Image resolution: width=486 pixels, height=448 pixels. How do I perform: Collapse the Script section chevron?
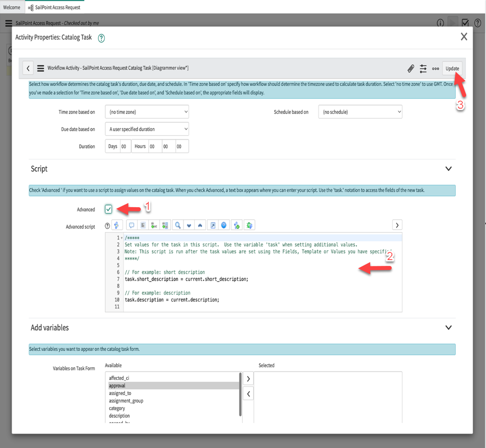tap(448, 169)
